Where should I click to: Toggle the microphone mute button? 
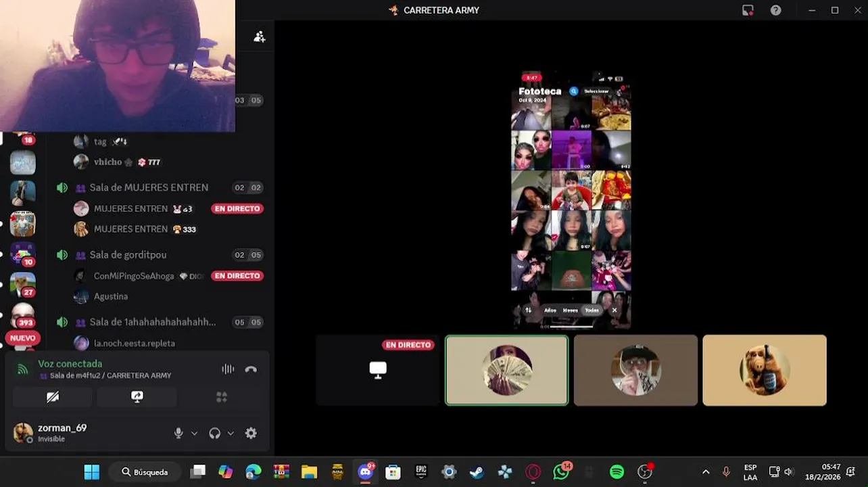[x=178, y=434]
